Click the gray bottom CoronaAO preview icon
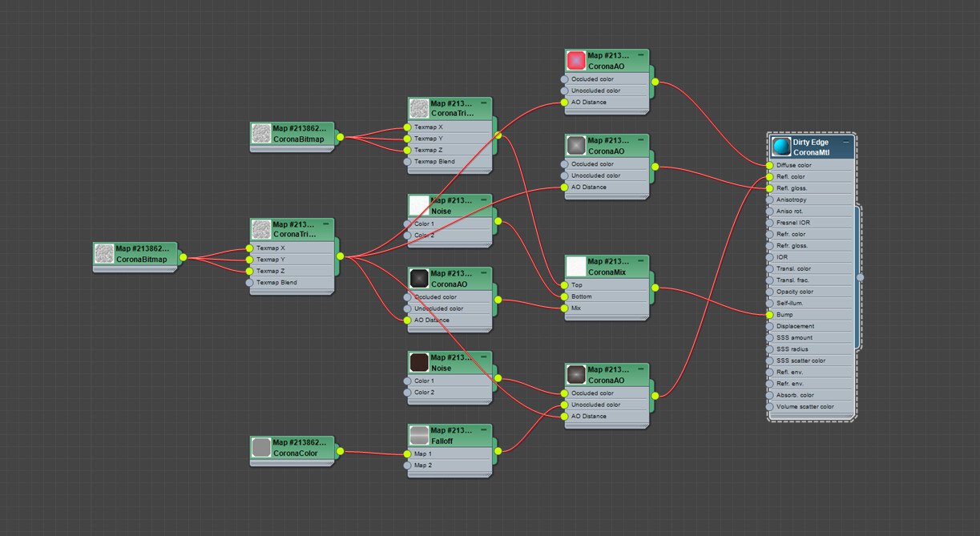This screenshot has height=536, width=980. point(576,374)
